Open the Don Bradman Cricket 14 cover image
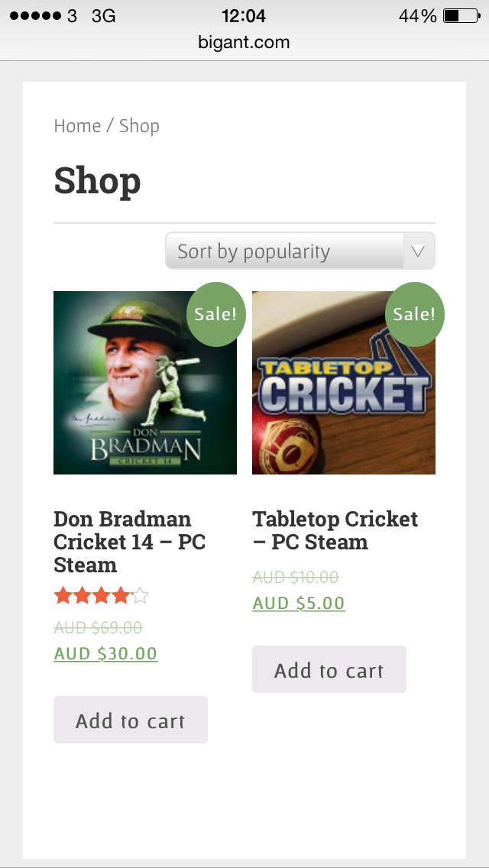 coord(145,383)
